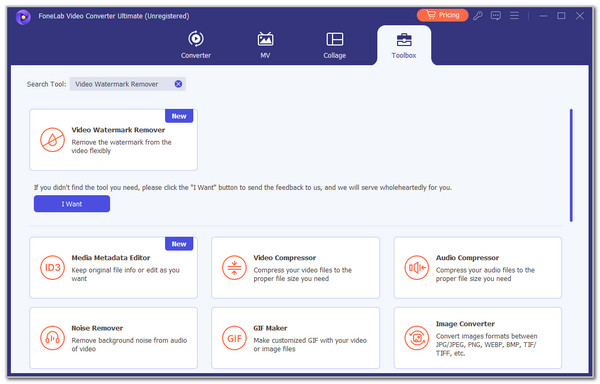Click the FoneLab app logo
600x384 pixels.
pyautogui.click(x=23, y=17)
